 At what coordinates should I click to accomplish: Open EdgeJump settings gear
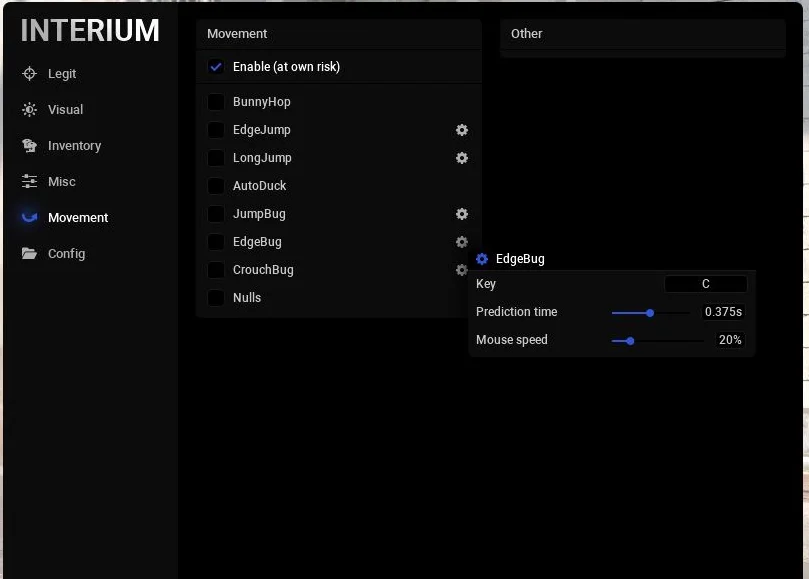[462, 130]
